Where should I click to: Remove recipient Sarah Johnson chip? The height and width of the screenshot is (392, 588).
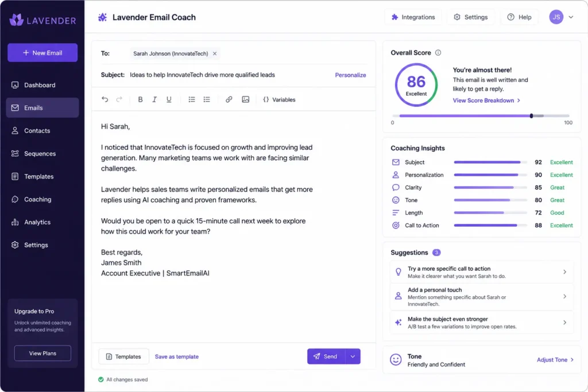click(215, 53)
